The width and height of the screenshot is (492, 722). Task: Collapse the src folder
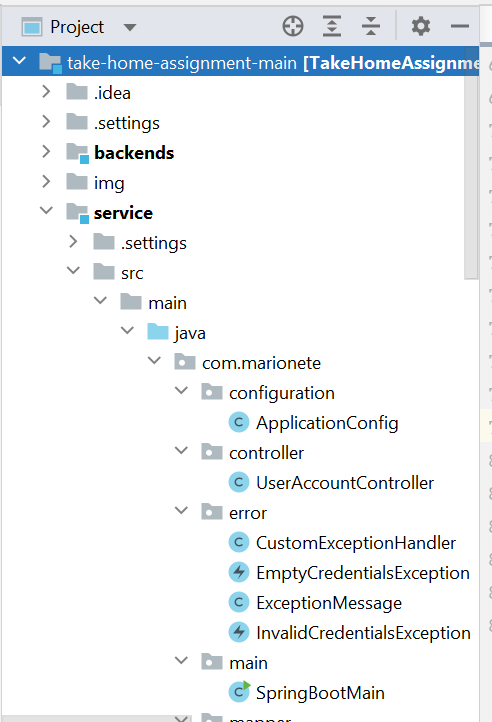coord(73,271)
